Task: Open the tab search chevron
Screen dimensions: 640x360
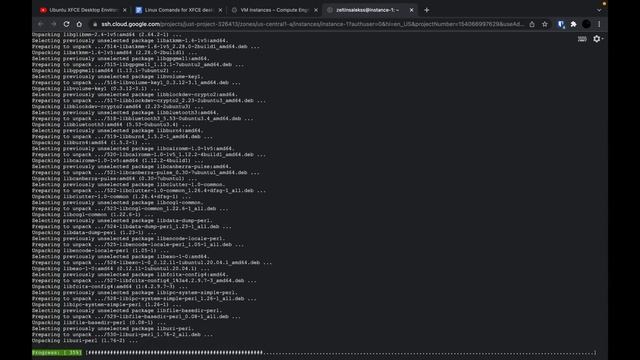Action: (599, 10)
